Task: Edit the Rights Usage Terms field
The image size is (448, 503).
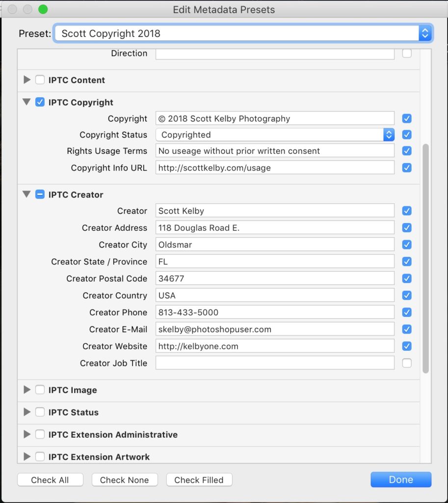Action: (275, 150)
